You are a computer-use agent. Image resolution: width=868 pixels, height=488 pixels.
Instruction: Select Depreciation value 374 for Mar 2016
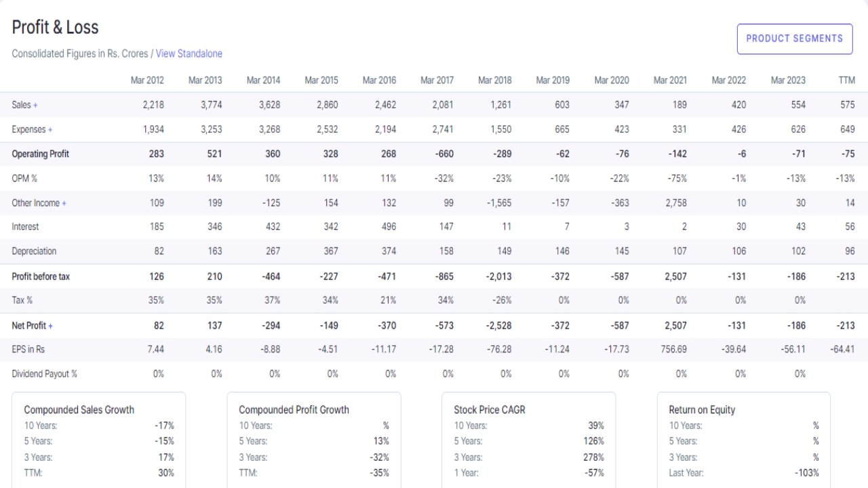[x=389, y=251]
